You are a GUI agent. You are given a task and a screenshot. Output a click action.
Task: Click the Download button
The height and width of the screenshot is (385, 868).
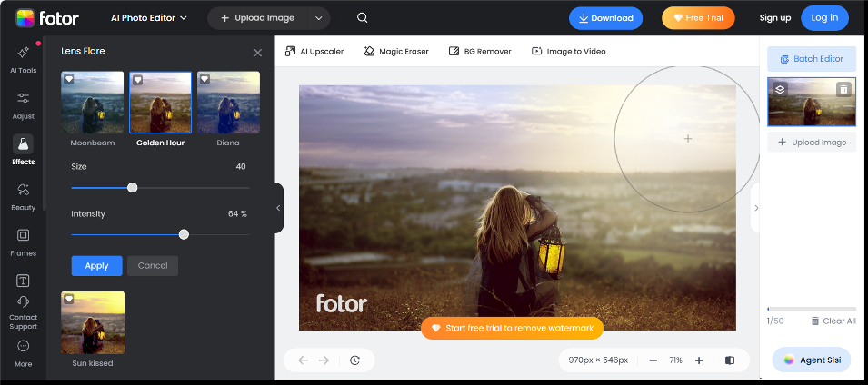point(605,18)
